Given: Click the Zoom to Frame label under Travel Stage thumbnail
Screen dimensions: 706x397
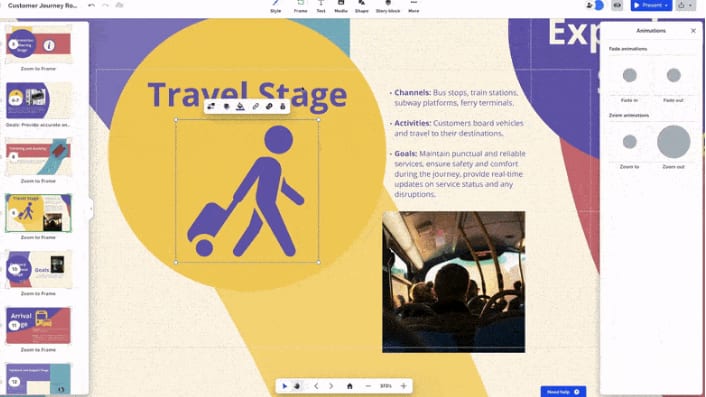Looking at the screenshot, I should [x=38, y=237].
